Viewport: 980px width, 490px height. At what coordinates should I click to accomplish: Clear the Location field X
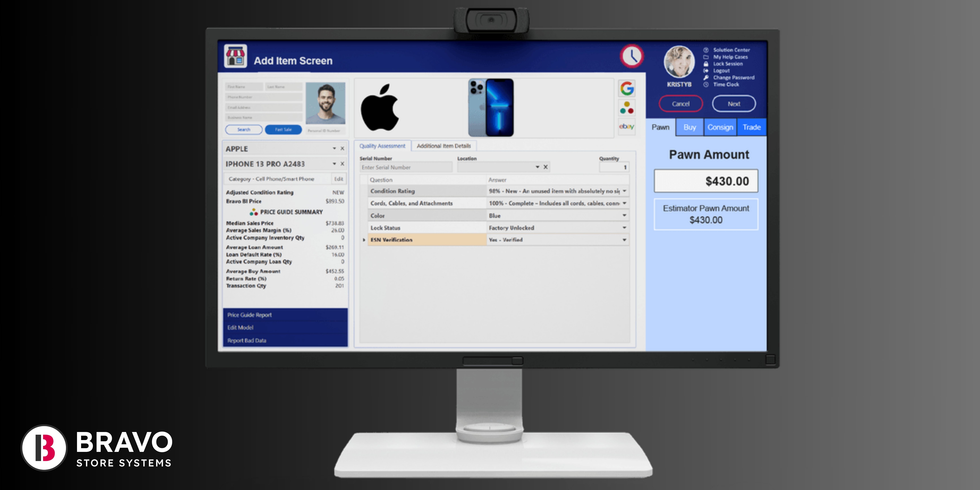(x=546, y=167)
